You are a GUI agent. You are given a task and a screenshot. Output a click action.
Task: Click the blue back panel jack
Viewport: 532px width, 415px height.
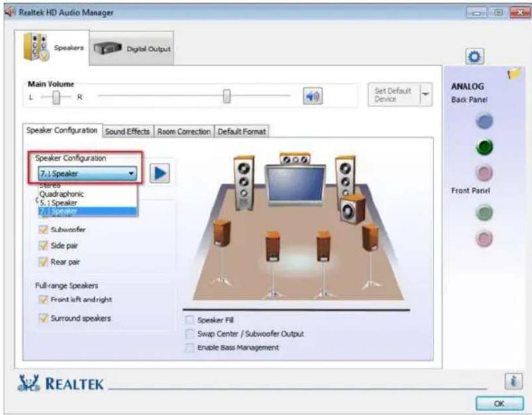tap(484, 121)
